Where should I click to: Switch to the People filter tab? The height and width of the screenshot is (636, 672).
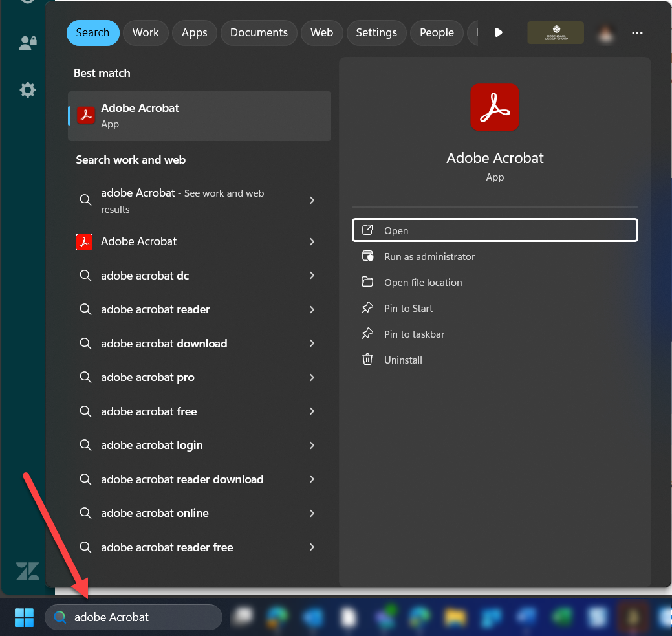437,32
